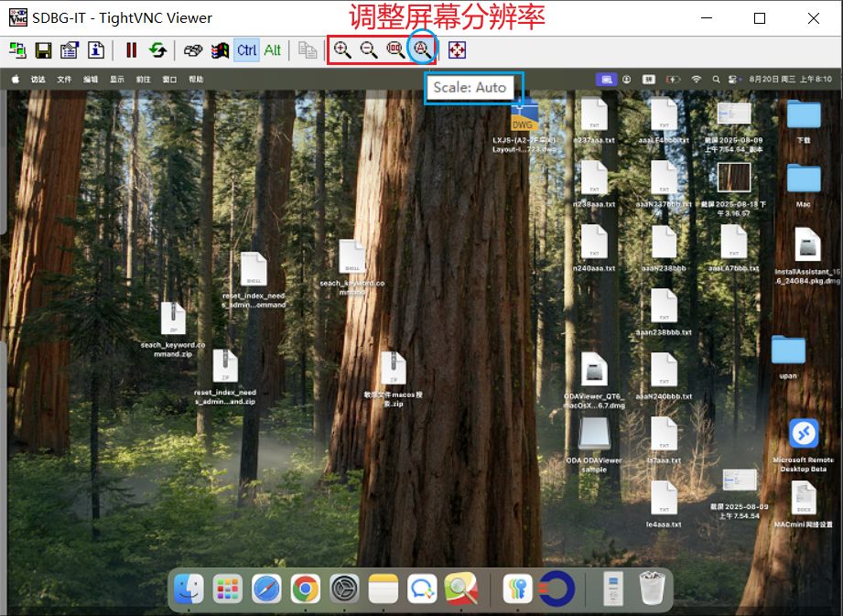
Task: Click the Zoom In magnifier icon
Action: coord(342,50)
